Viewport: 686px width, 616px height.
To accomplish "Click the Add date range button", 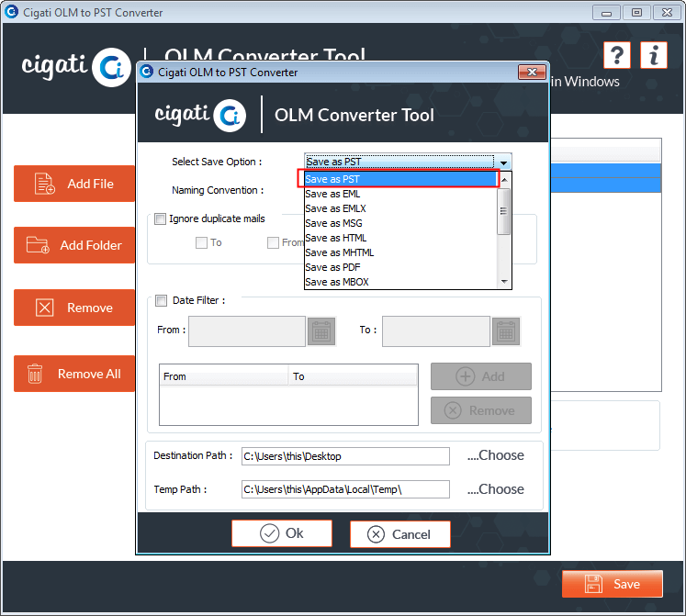I will [x=481, y=376].
